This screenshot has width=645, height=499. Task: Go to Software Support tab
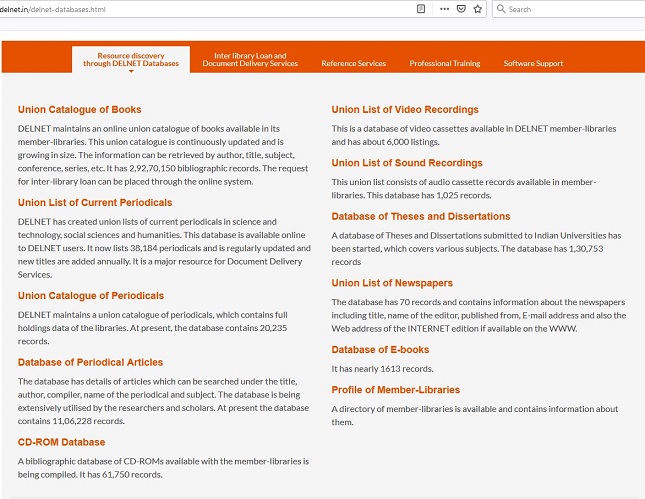533,63
